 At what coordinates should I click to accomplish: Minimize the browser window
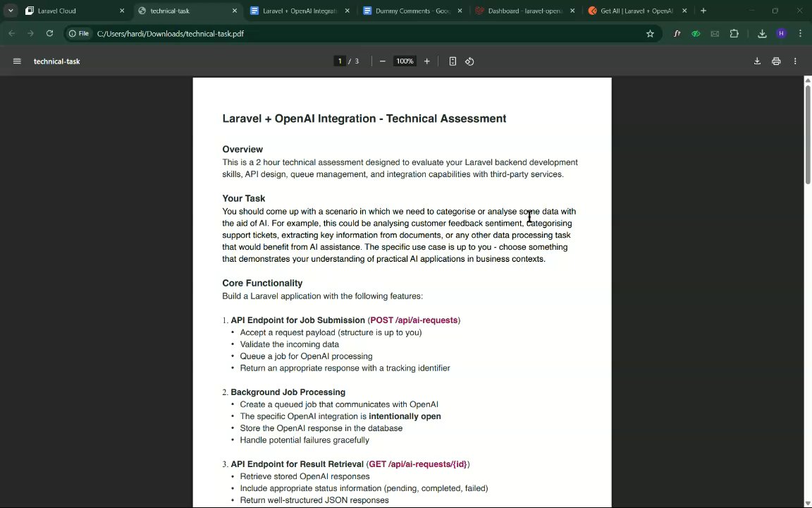tap(751, 11)
